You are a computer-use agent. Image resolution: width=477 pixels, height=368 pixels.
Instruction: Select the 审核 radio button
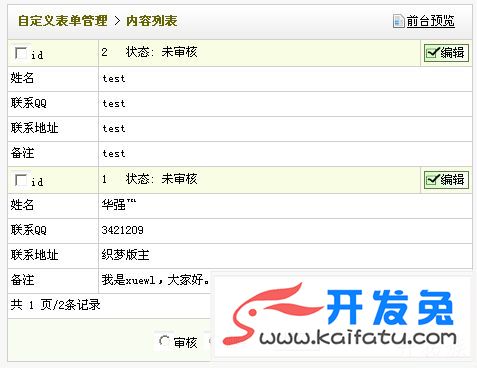[164, 341]
